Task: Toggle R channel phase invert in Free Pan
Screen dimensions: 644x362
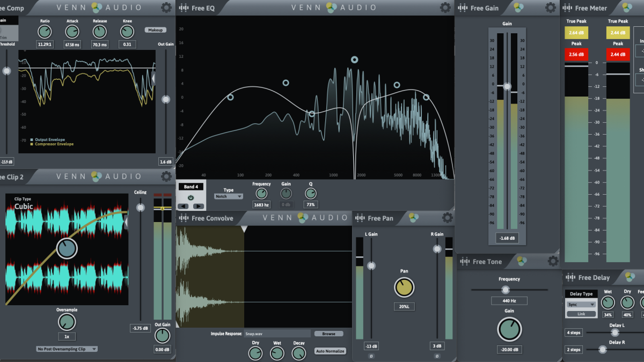Action: (437, 356)
